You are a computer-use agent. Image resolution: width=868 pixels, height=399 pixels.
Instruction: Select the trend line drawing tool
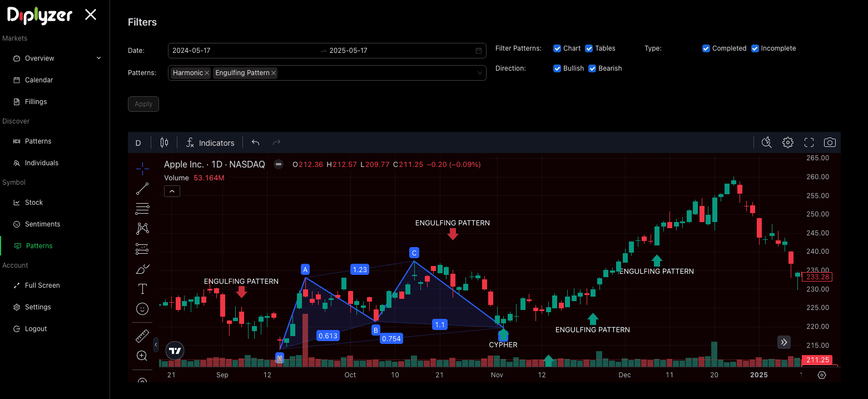[142, 188]
